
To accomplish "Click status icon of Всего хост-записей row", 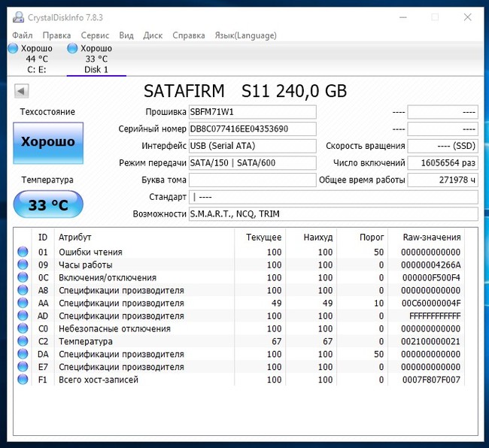I will coord(23,380).
